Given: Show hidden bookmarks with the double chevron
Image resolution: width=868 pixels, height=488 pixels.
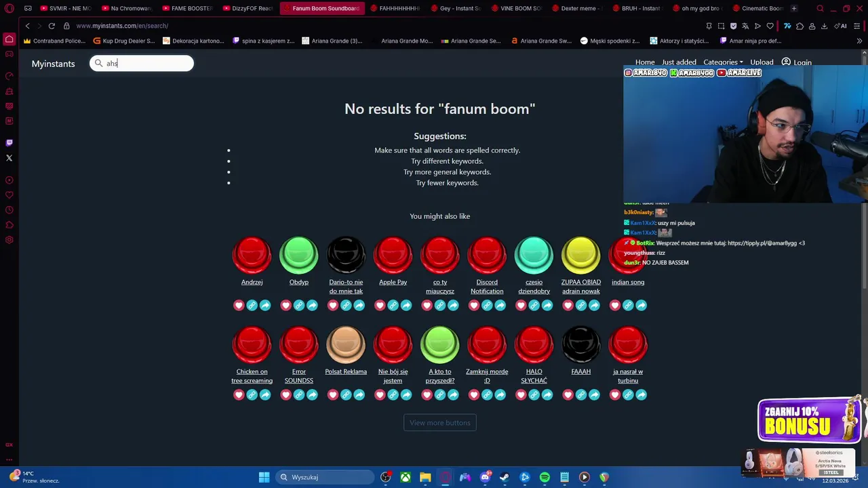Looking at the screenshot, I should pos(859,41).
